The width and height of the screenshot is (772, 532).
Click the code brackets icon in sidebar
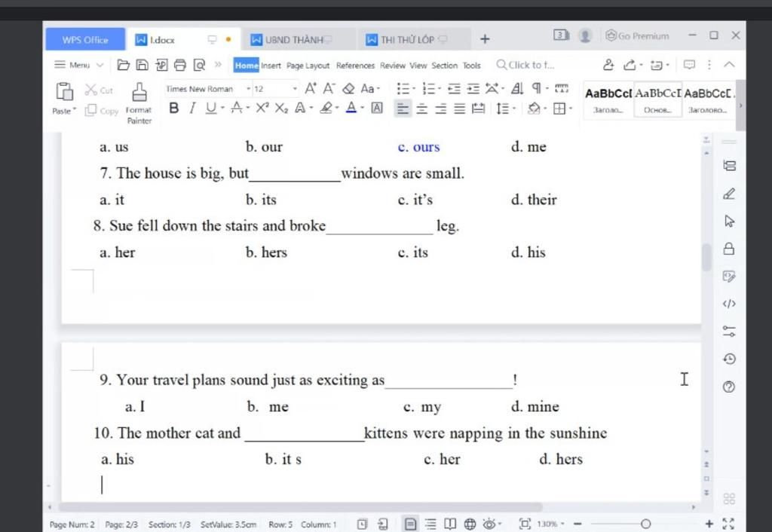click(x=729, y=304)
